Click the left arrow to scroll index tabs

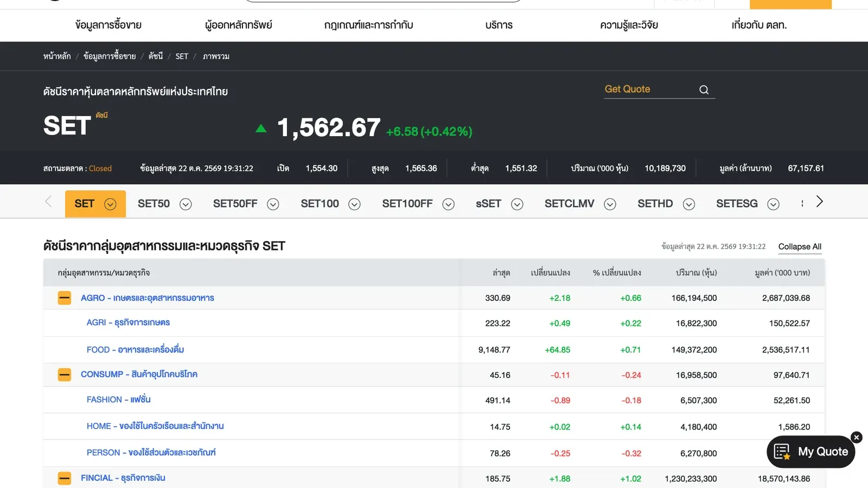[48, 202]
